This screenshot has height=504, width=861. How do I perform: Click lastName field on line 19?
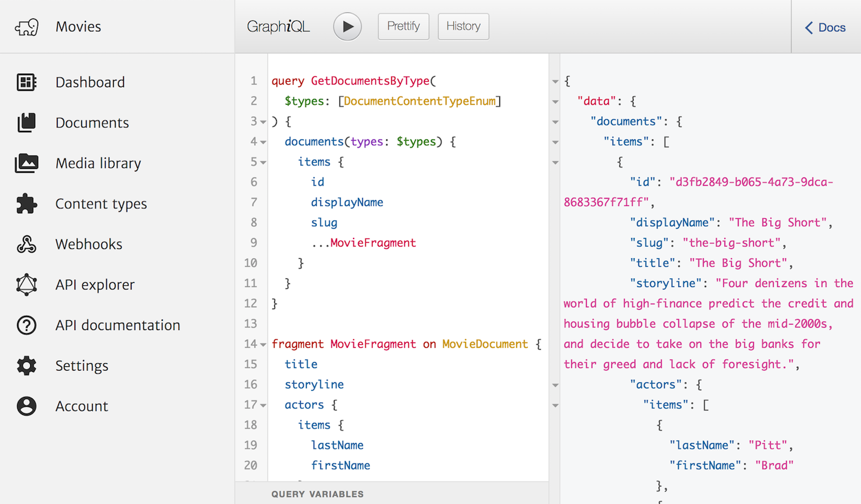[x=337, y=445]
